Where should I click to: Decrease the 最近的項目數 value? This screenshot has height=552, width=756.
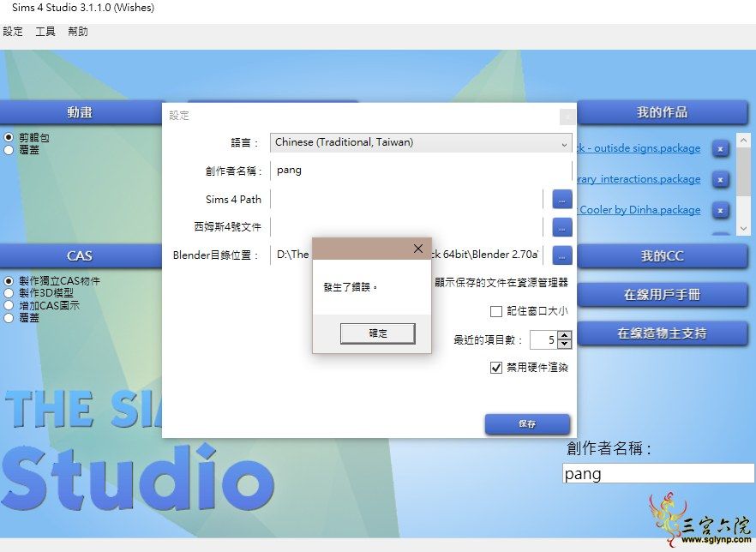click(x=565, y=344)
